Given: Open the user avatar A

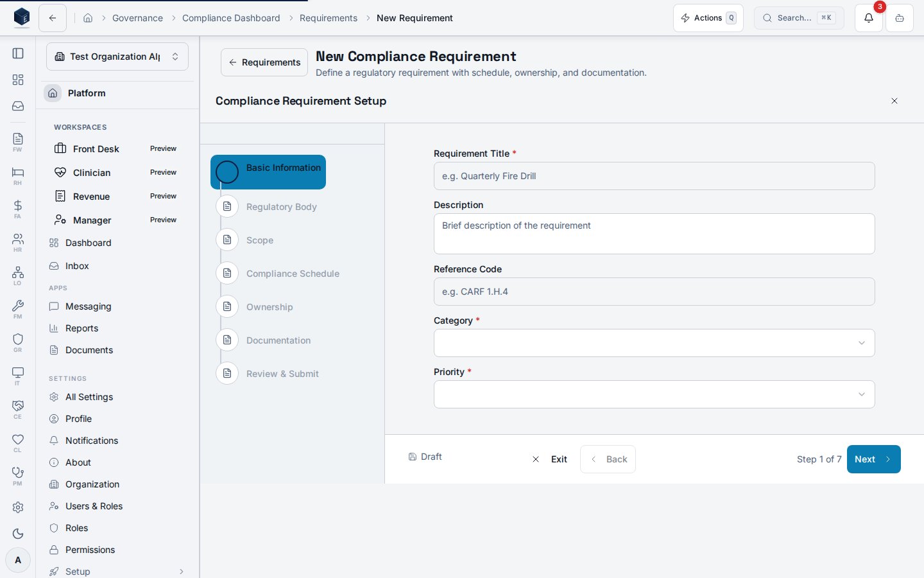Looking at the screenshot, I should coord(18,560).
